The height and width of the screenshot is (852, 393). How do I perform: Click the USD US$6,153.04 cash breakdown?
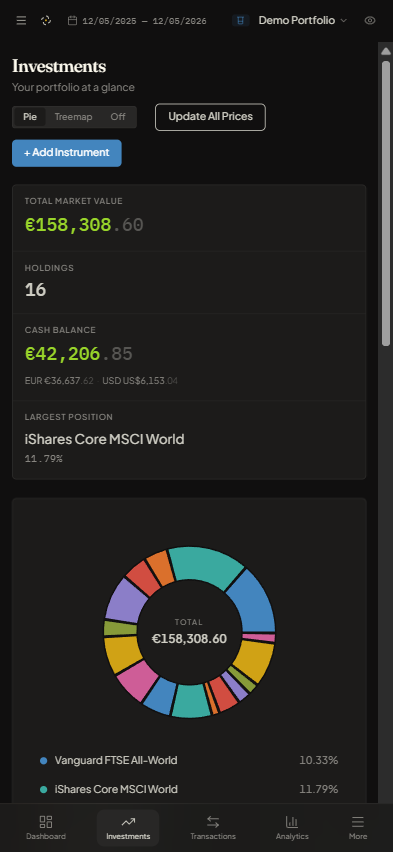(140, 381)
